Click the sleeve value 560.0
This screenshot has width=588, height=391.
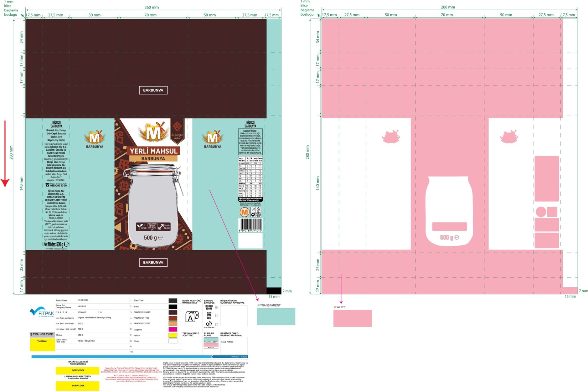pos(80,335)
